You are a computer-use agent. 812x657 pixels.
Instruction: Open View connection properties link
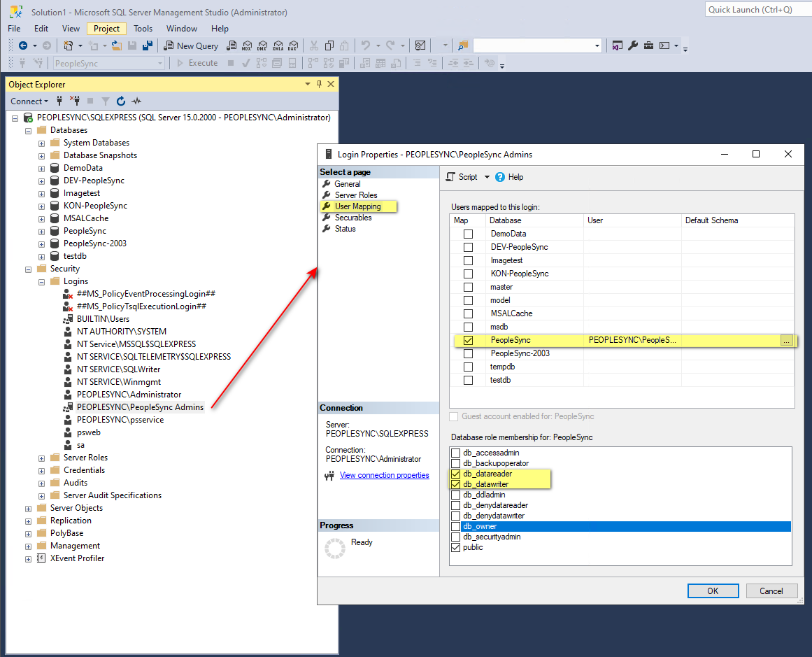(x=384, y=475)
